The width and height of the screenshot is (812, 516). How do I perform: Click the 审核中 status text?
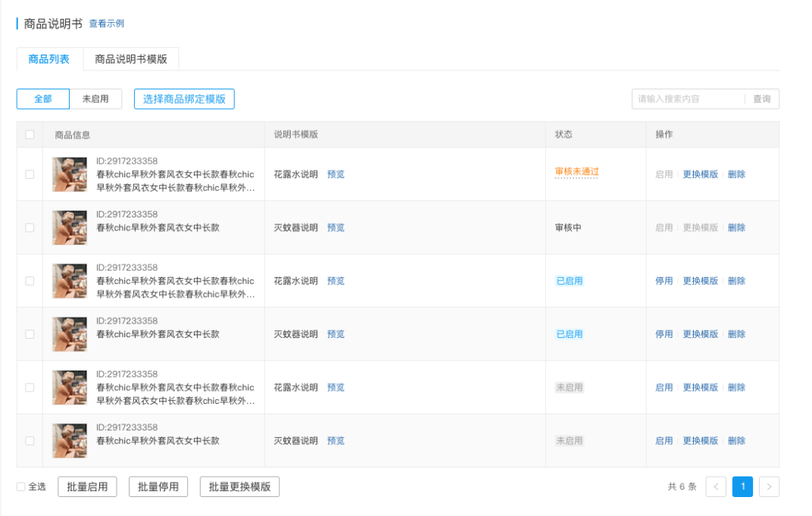pyautogui.click(x=568, y=228)
